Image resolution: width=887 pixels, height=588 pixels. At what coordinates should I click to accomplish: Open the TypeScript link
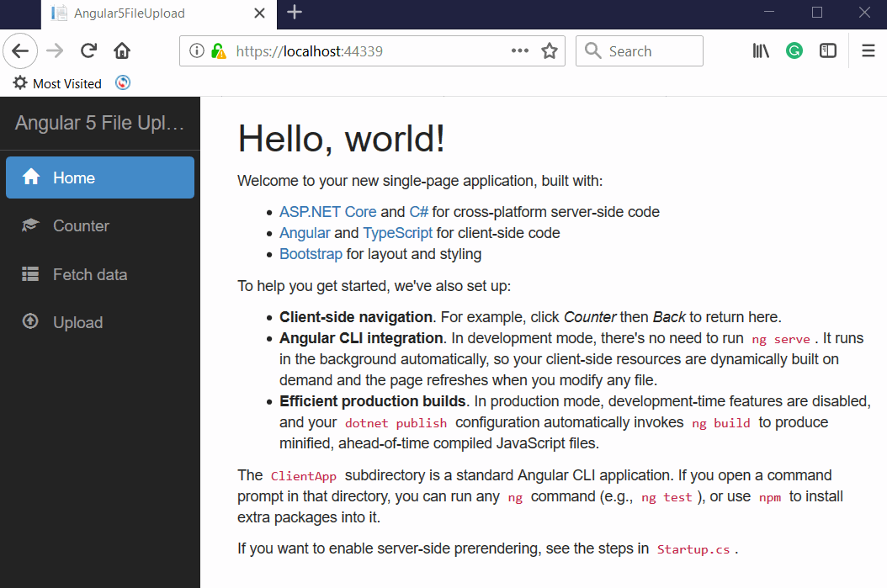(397, 232)
